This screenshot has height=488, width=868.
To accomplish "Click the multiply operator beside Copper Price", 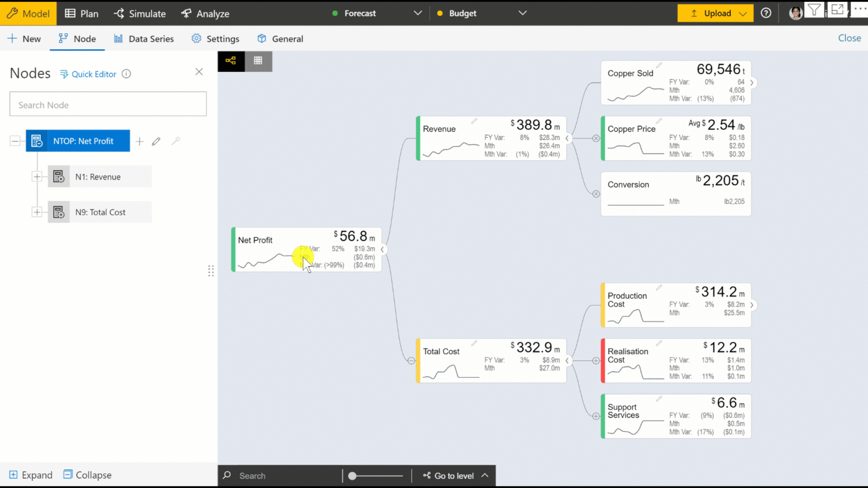I will pos(596,138).
